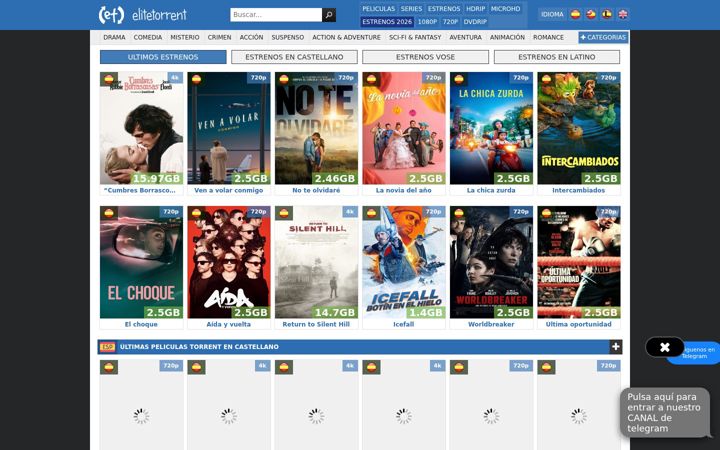Click the 'Return to Silent Hill' title link
The width and height of the screenshot is (720, 450).
pyautogui.click(x=316, y=324)
